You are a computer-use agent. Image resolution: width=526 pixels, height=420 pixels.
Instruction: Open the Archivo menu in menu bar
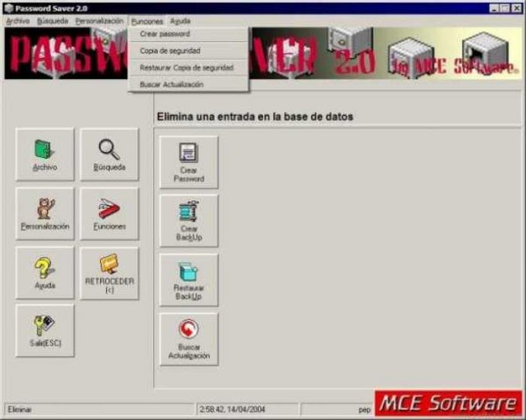(18, 21)
